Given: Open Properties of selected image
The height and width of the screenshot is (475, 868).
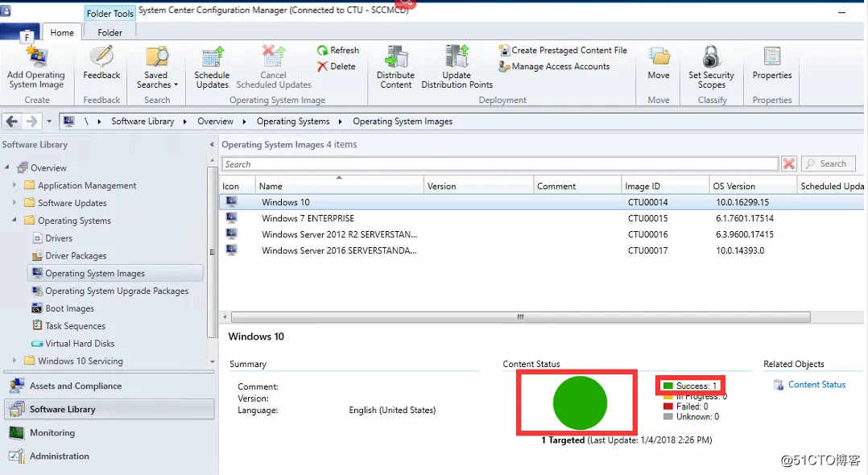Looking at the screenshot, I should 771,64.
